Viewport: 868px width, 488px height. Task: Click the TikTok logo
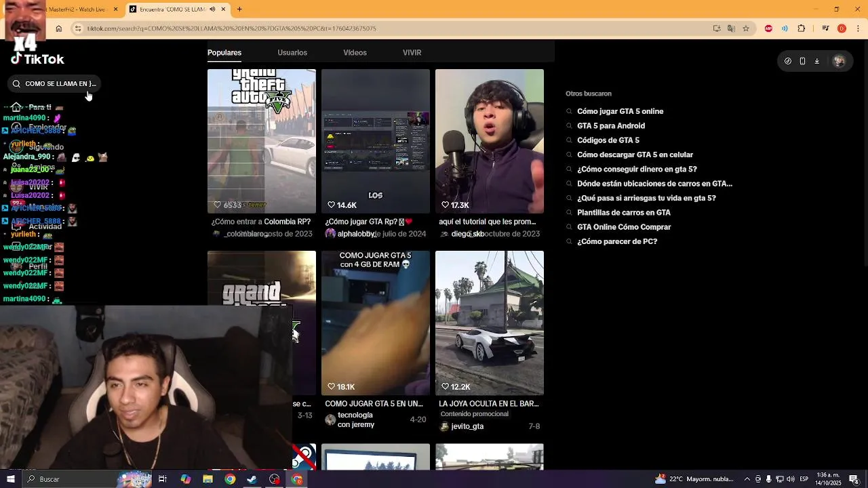point(37,59)
